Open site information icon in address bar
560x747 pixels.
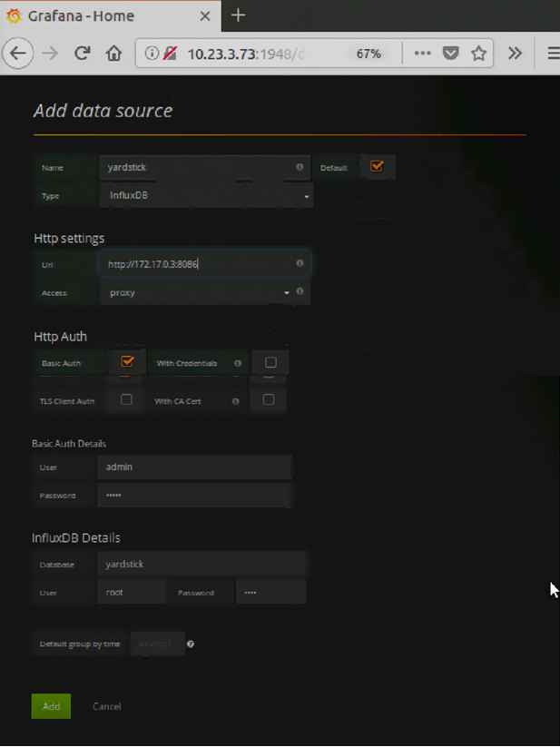(152, 54)
